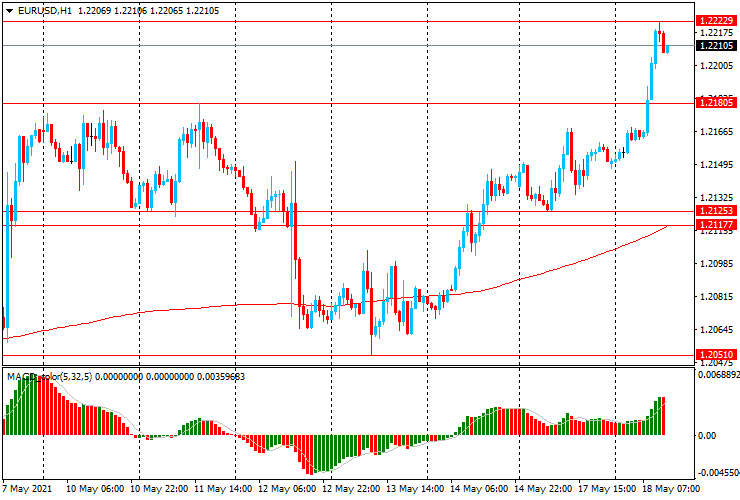Click the 17 May 15:00 time label
Image resolution: width=740 pixels, height=500 pixels.
click(x=607, y=489)
